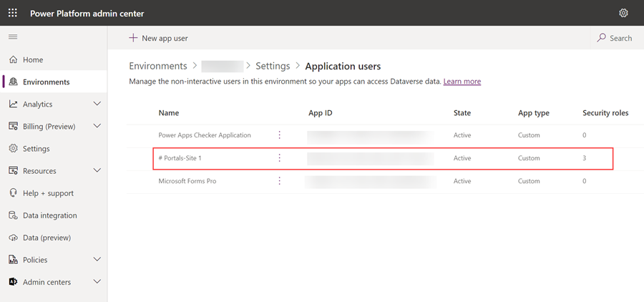Screen dimensions: 644x302
Task: Open more options for Power Apps Checker Application
Action: pos(280,135)
